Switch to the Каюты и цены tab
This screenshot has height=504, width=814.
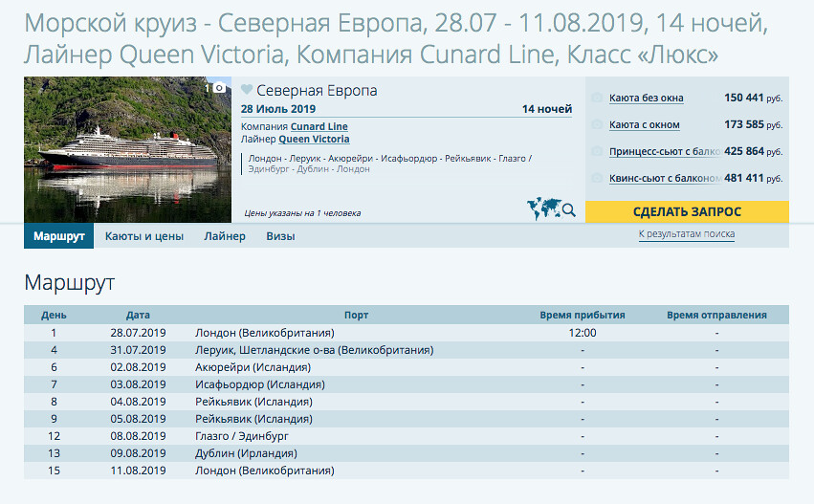[144, 236]
